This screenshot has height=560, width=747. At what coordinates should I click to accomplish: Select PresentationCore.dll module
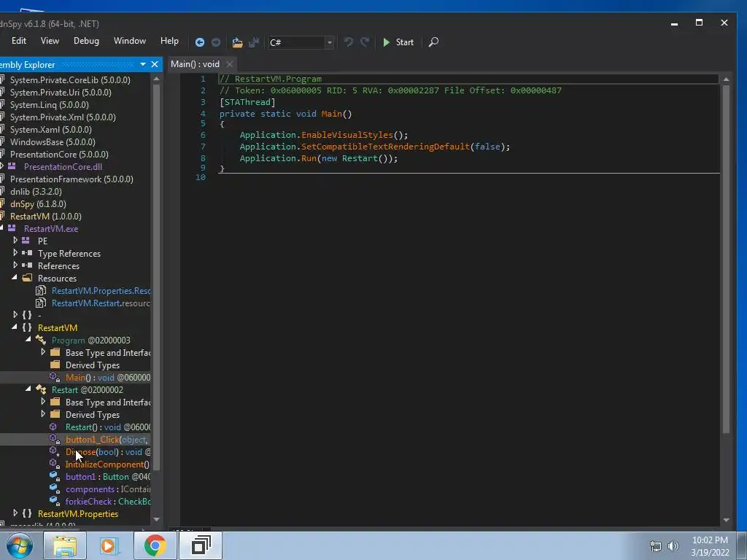point(63,167)
